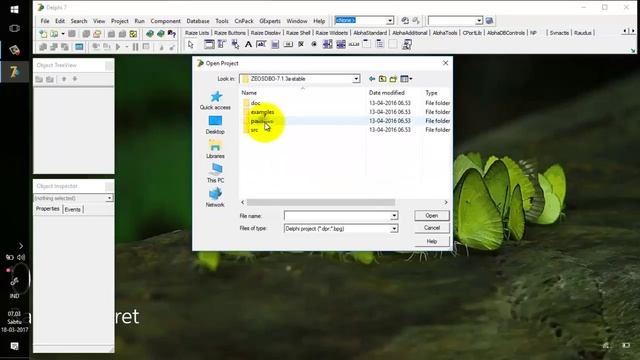The height and width of the screenshot is (360, 640).
Task: Go back using the dialog's back arrow
Action: point(372,79)
